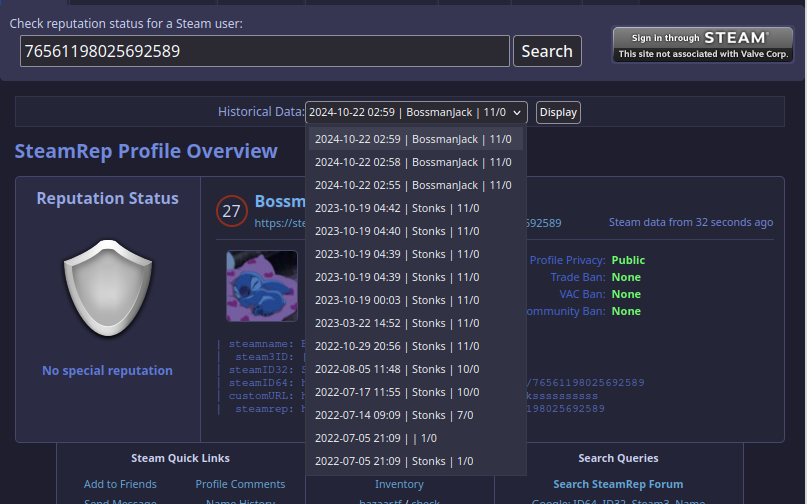807x504 pixels.
Task: Click the silver reputation shield icon
Action: click(x=108, y=288)
